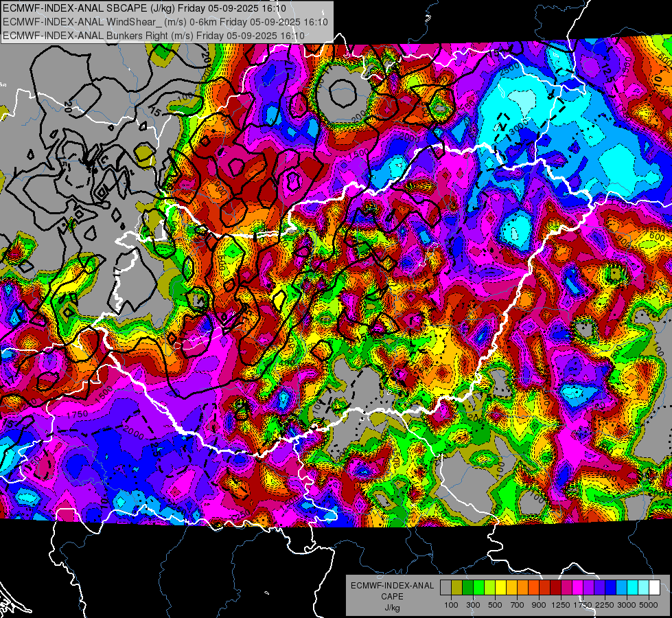Click the legend tick label 100
Screen dimensions: 672x618
coord(451,605)
